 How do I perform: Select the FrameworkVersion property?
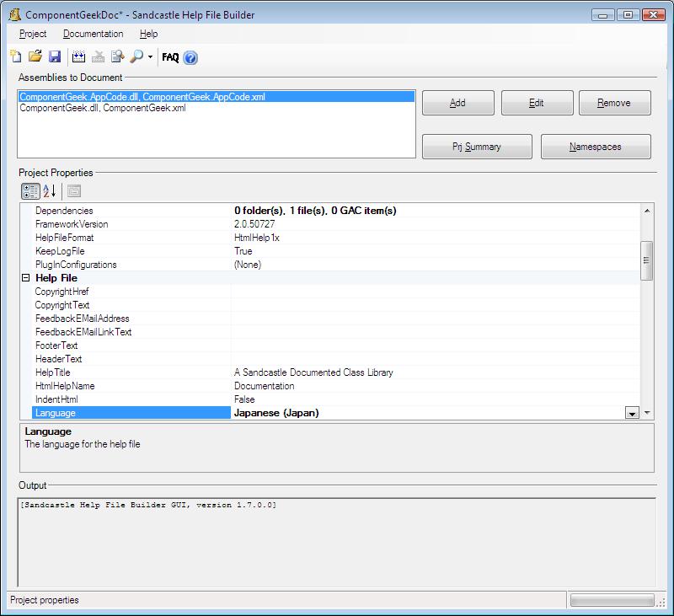(x=72, y=224)
